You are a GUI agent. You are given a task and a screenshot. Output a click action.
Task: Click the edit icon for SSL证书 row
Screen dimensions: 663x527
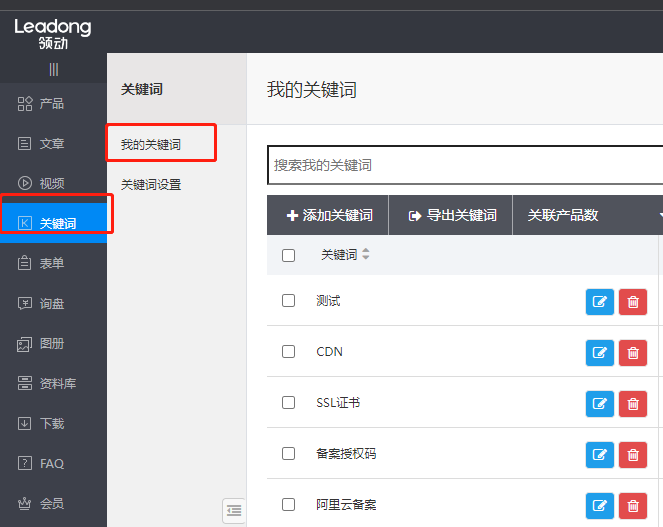(599, 403)
